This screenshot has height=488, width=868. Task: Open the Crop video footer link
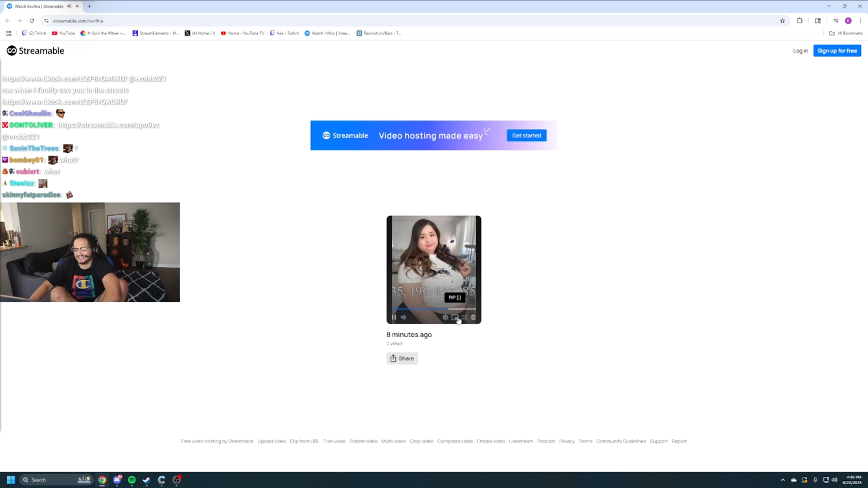[421, 441]
